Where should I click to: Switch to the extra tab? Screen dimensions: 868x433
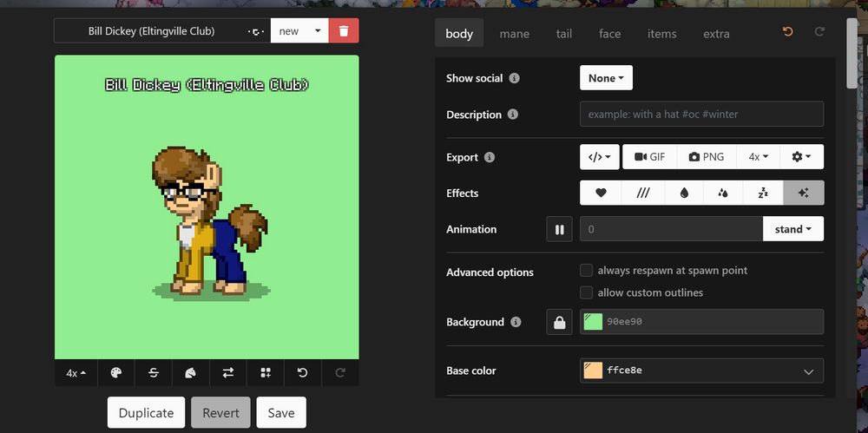pos(716,33)
